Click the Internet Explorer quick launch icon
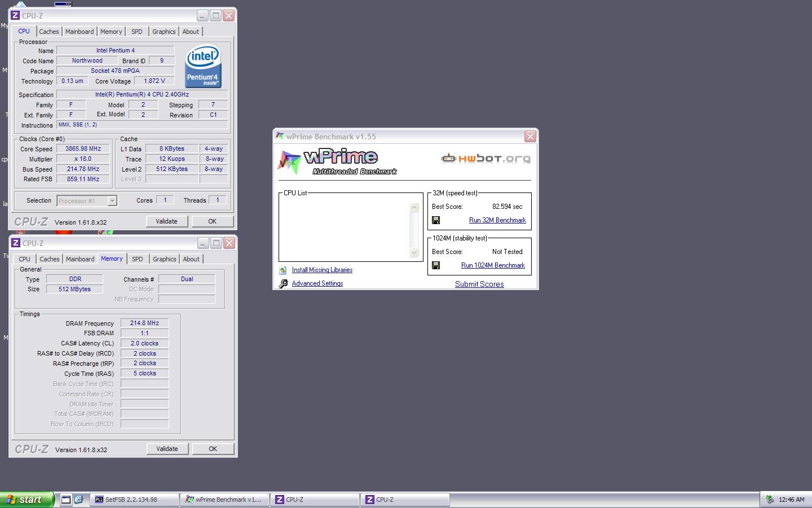Viewport: 812px width, 508px height. click(x=79, y=500)
